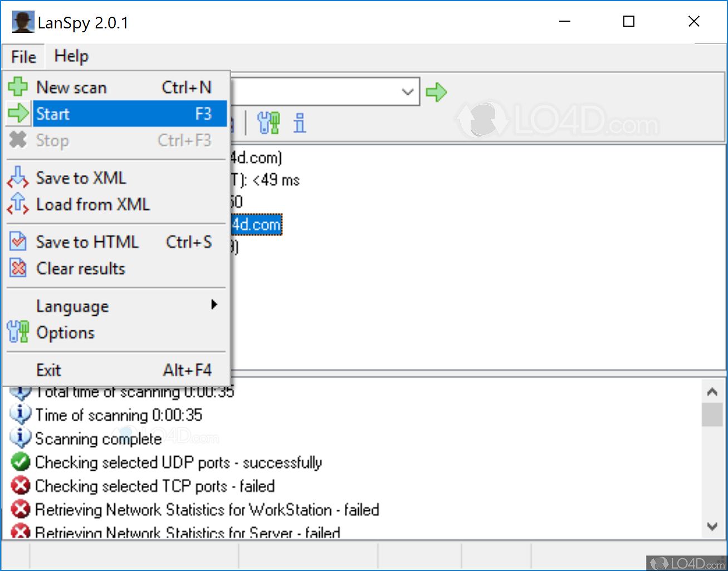Click the log scrollbar up arrow
Viewport: 728px width, 571px height.
point(712,392)
